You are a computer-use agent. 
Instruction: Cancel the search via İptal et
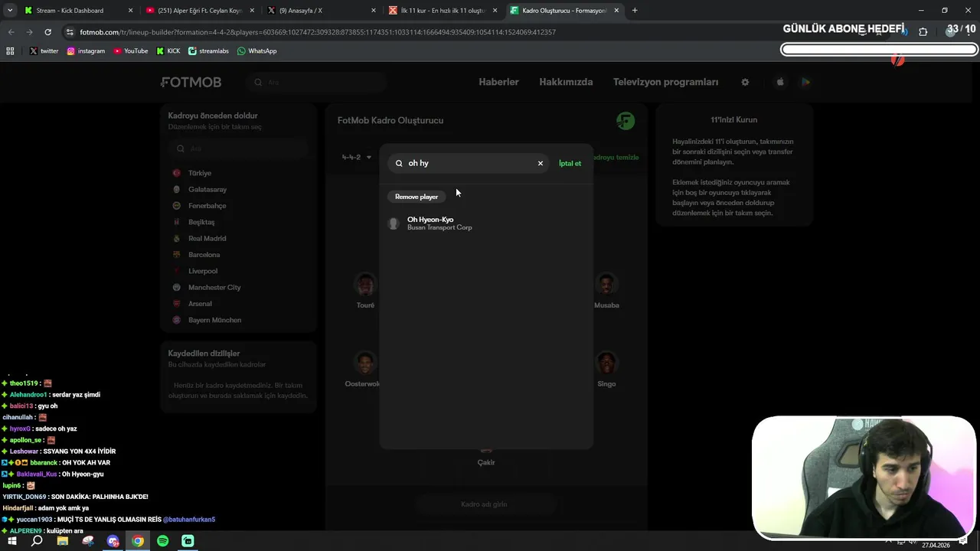coord(570,163)
